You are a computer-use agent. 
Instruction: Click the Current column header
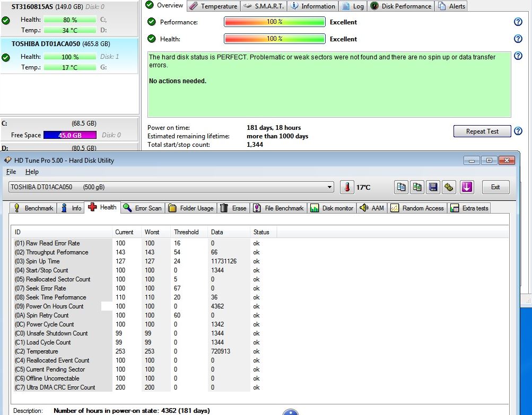tap(127, 232)
